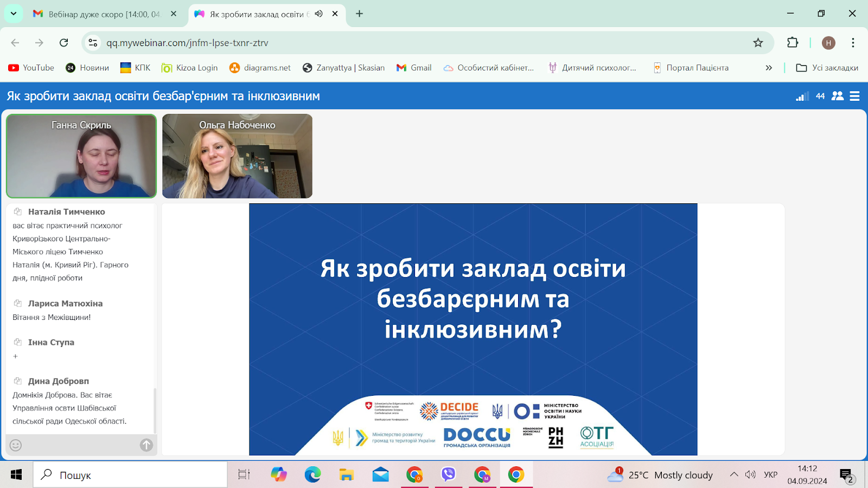Open Task View on the taskbar

tap(244, 475)
